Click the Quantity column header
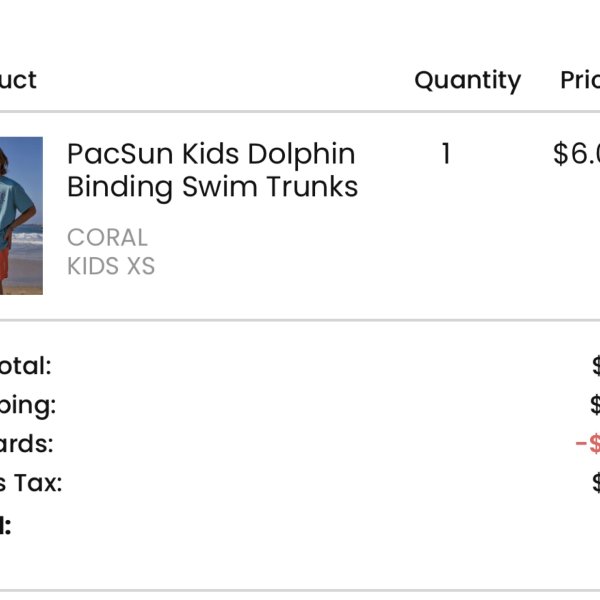 point(468,80)
